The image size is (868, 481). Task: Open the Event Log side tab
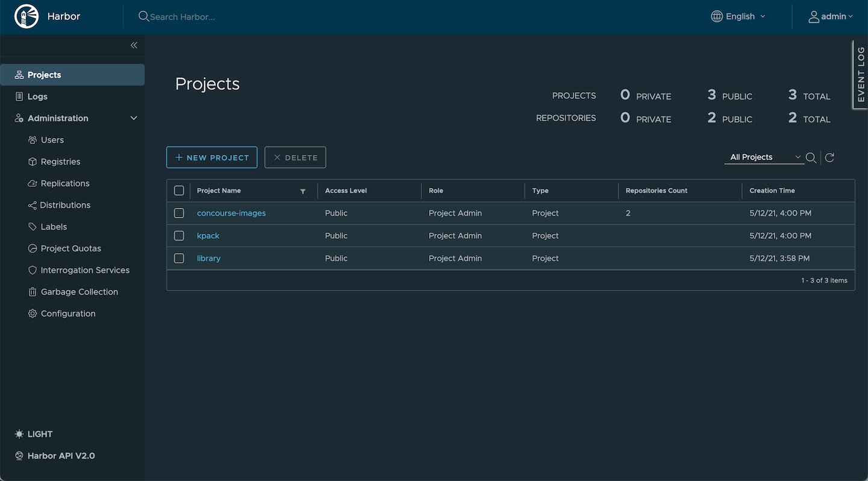(x=861, y=75)
